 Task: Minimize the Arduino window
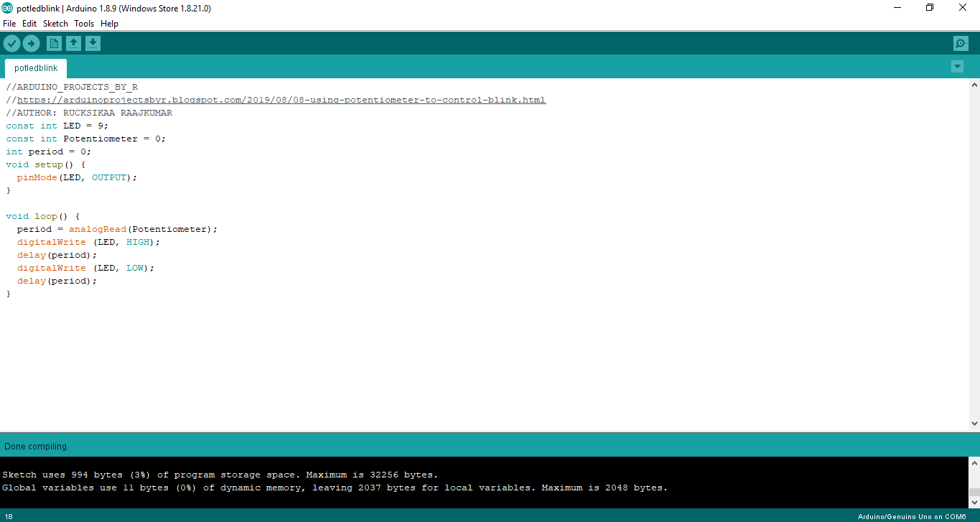(897, 8)
